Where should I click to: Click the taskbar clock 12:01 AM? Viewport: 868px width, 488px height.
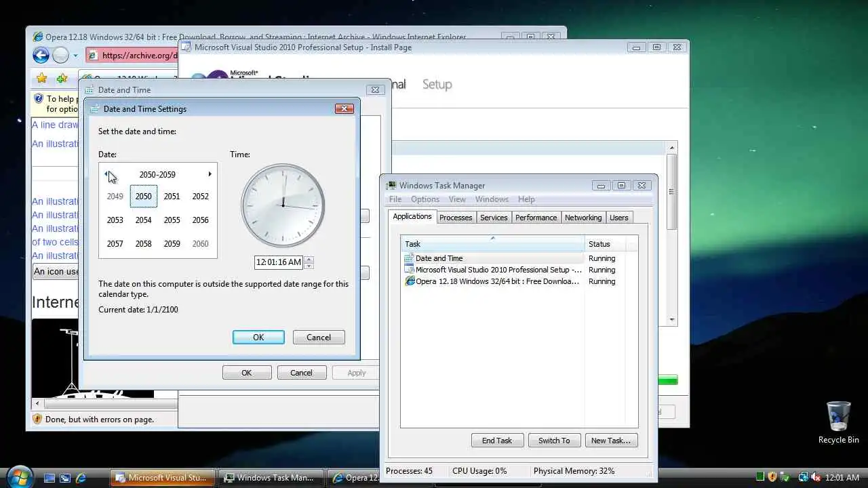pyautogui.click(x=842, y=478)
